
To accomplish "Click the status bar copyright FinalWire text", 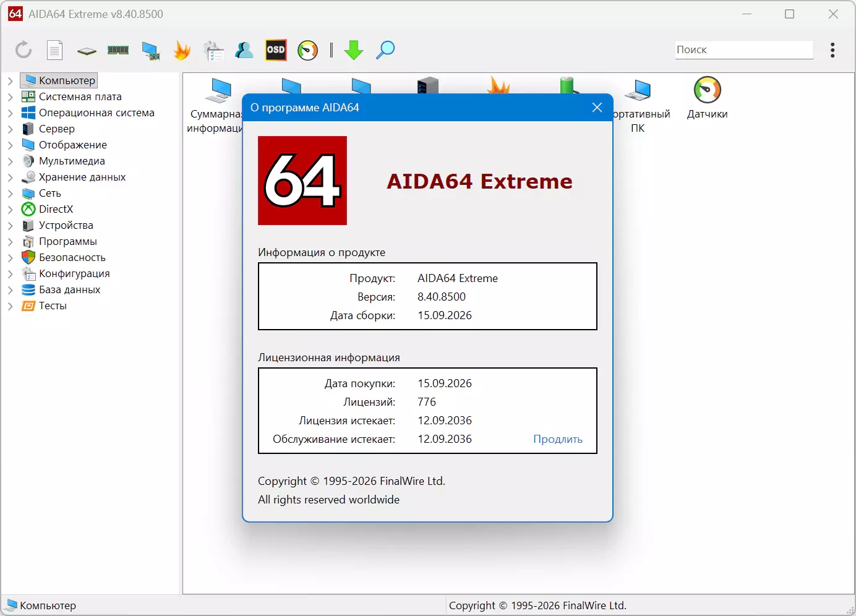I will (537, 605).
